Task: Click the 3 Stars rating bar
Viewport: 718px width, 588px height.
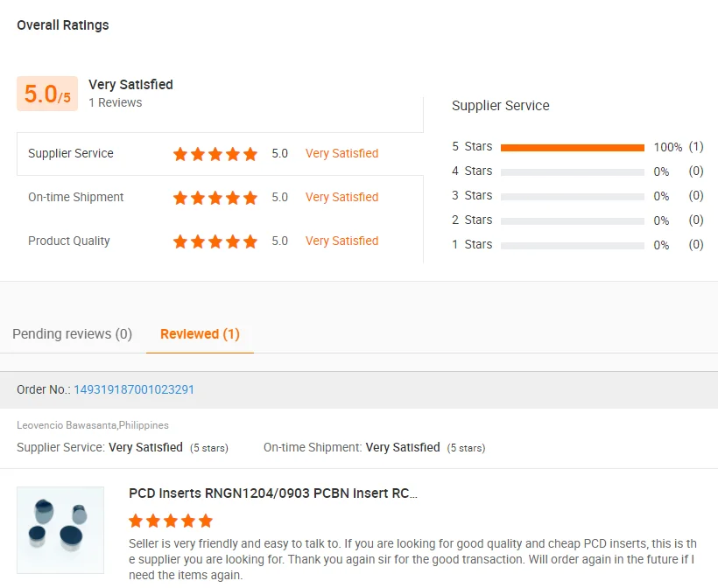Action: click(x=573, y=197)
